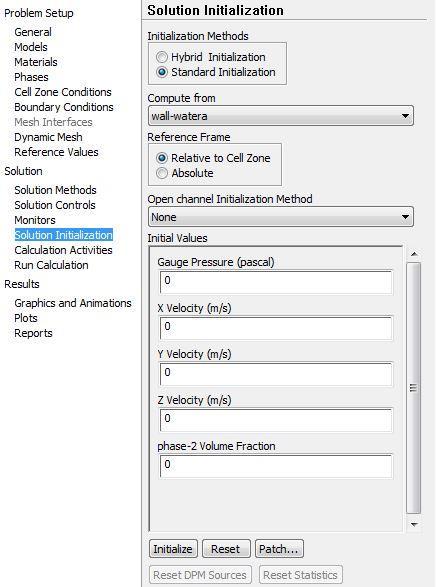Select Solution Initialization in tree

(64, 235)
